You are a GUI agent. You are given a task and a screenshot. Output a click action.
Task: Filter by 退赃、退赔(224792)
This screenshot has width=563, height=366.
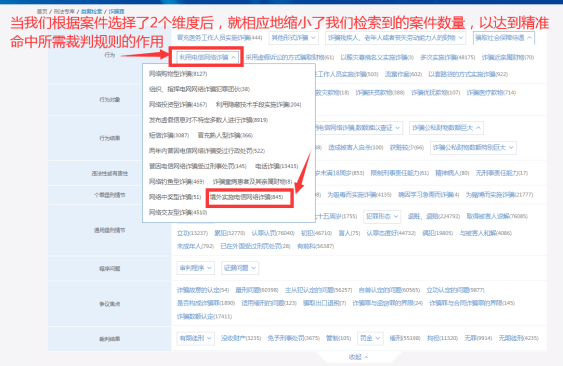pyautogui.click(x=434, y=216)
